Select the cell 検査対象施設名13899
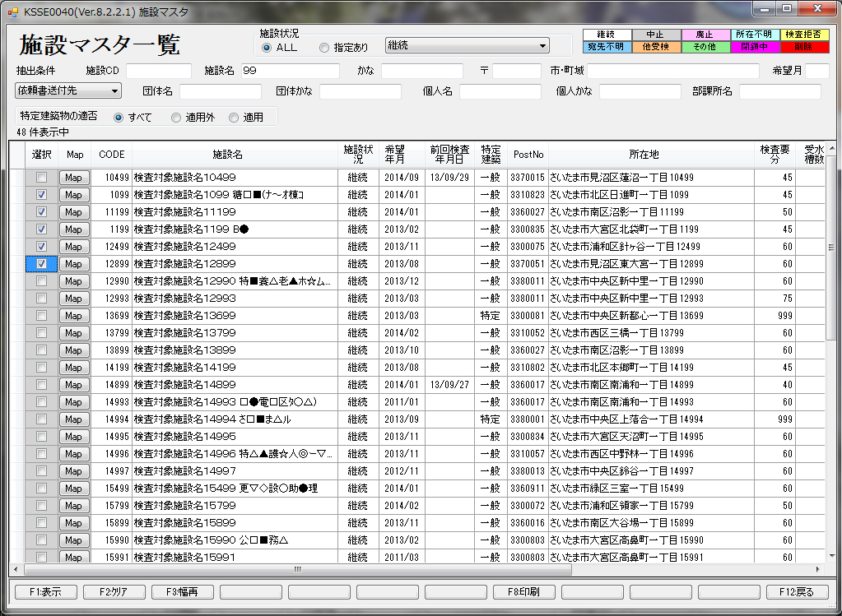Viewport: 842px width, 616px height. (235, 350)
